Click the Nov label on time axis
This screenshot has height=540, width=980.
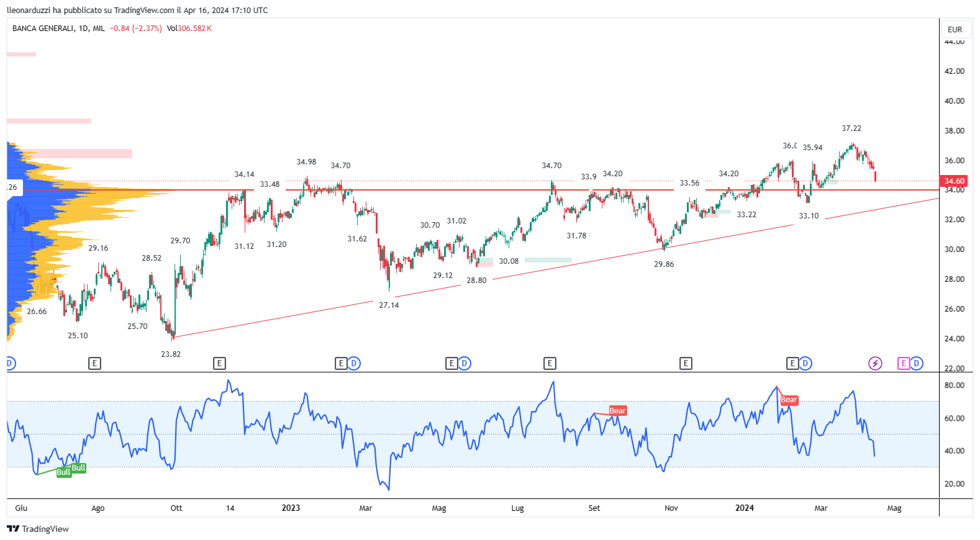pyautogui.click(x=671, y=508)
